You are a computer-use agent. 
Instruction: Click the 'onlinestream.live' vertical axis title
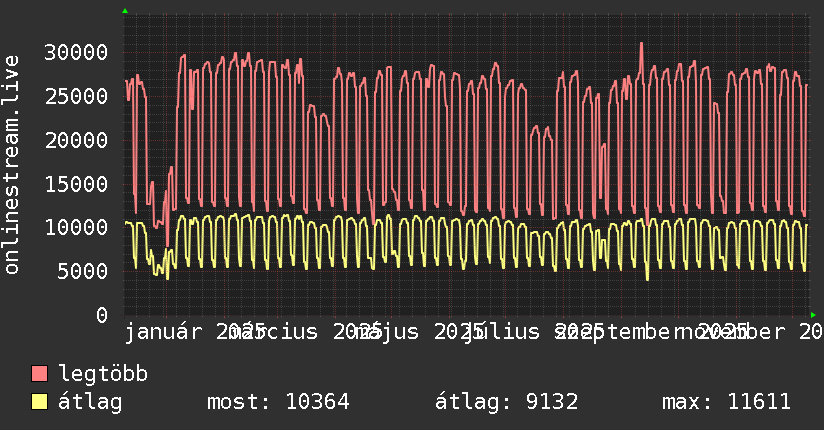click(x=12, y=165)
